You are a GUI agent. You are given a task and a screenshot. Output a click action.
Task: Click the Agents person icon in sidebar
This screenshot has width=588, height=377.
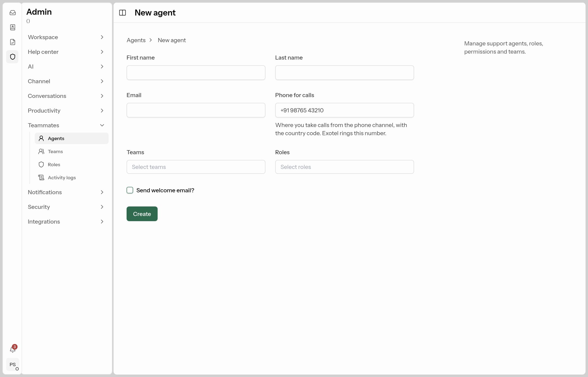pyautogui.click(x=41, y=138)
